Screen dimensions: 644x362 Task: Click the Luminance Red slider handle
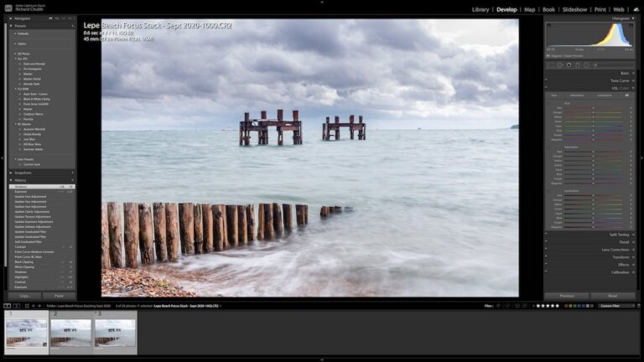(593, 196)
